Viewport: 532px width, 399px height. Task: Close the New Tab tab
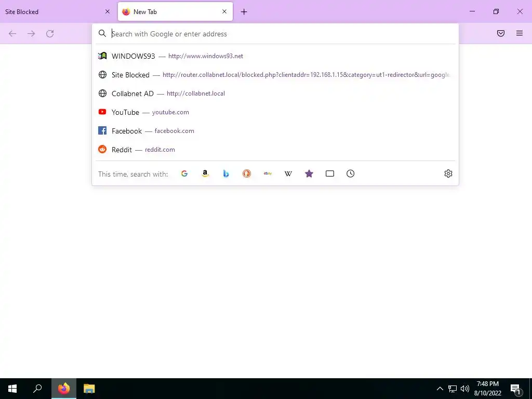pyautogui.click(x=224, y=11)
